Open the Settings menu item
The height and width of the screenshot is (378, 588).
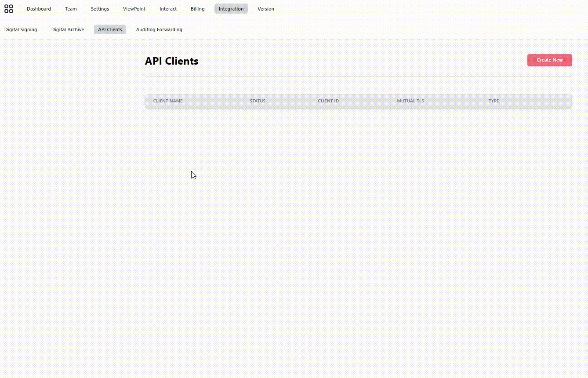tap(100, 8)
